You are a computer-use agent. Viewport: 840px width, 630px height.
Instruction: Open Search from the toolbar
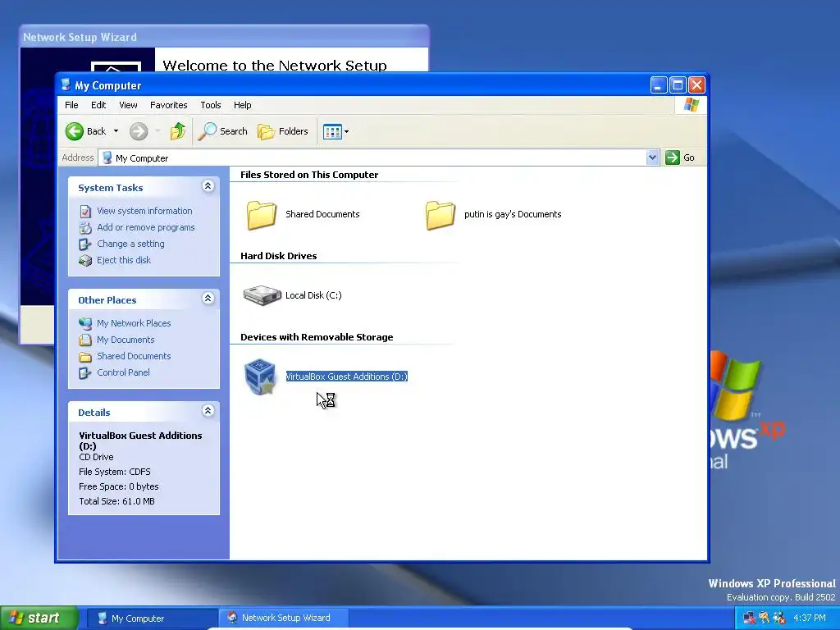point(223,131)
